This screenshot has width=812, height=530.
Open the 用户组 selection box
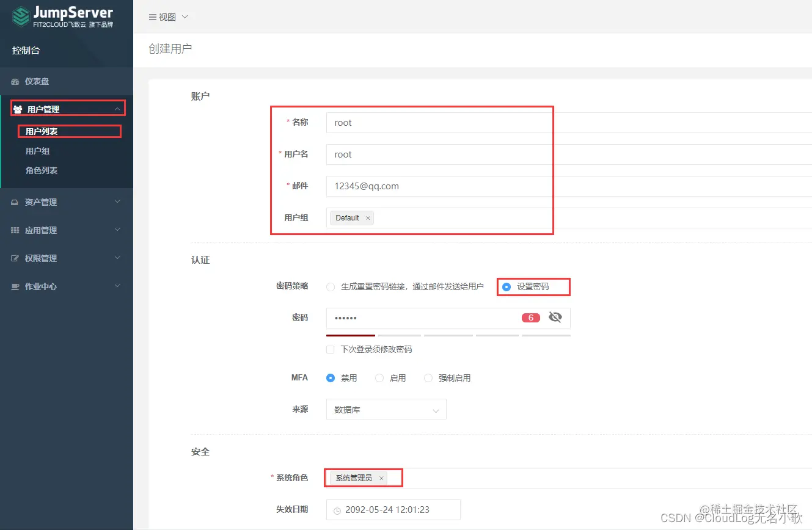[569, 218]
